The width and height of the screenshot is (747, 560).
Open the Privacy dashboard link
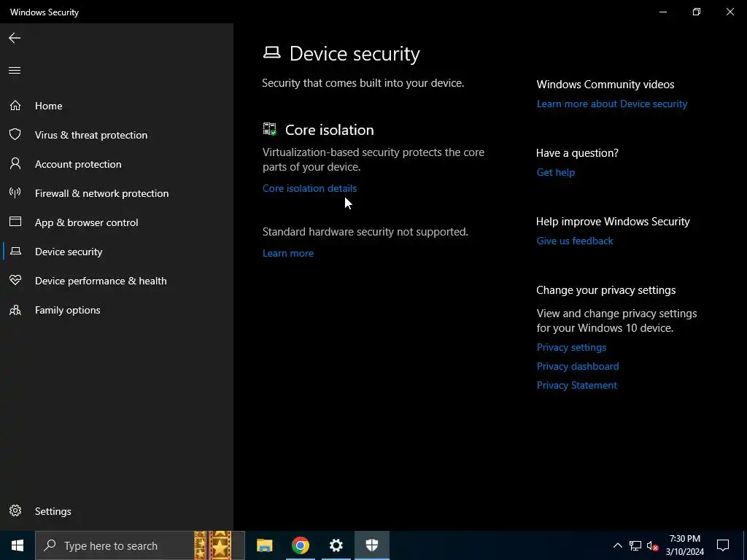578,366
